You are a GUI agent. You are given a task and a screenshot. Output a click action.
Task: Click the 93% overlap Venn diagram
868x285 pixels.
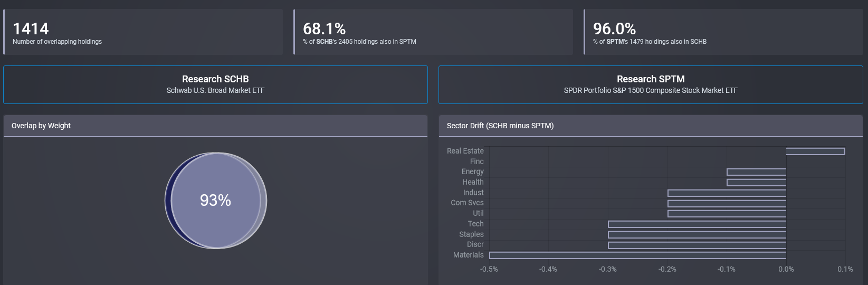[215, 201]
